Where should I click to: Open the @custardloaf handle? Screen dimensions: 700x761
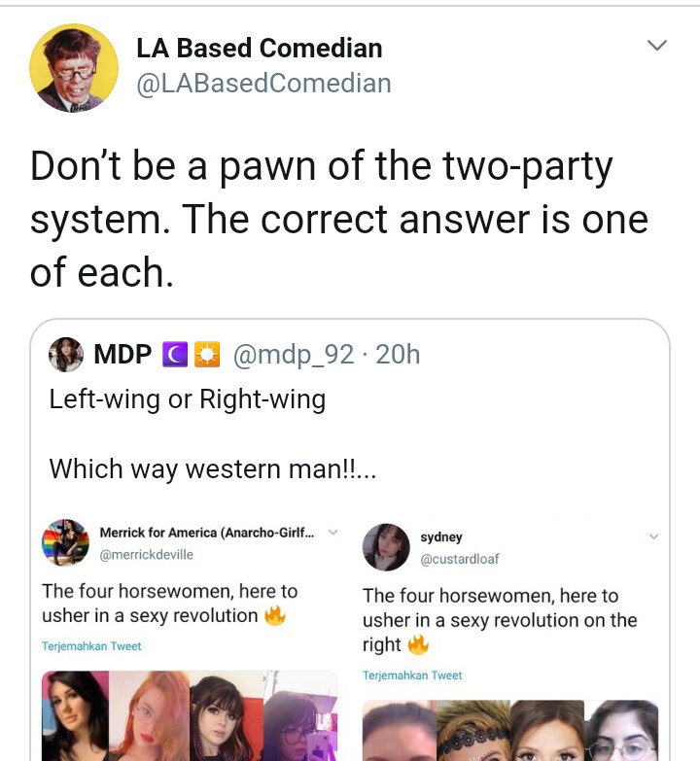point(459,559)
